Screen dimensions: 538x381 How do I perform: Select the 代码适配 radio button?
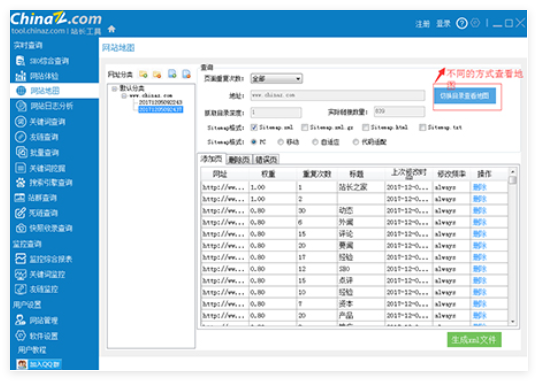tap(356, 142)
